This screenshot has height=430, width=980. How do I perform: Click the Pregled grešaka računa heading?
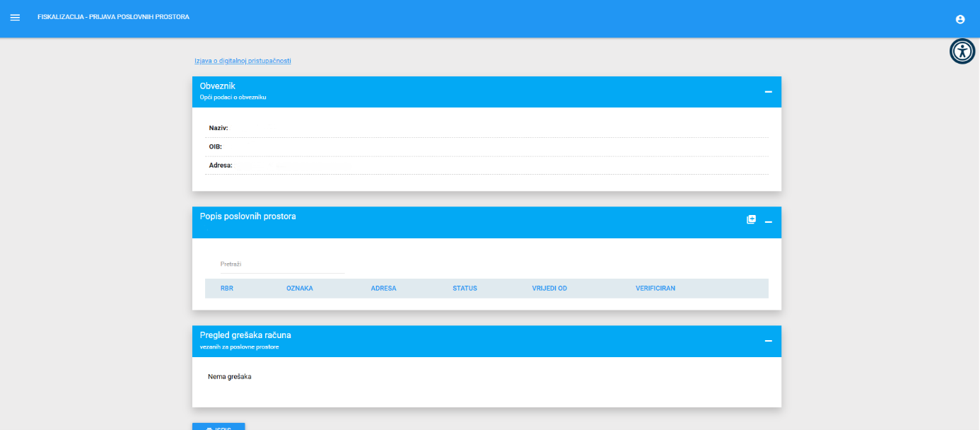(x=245, y=335)
